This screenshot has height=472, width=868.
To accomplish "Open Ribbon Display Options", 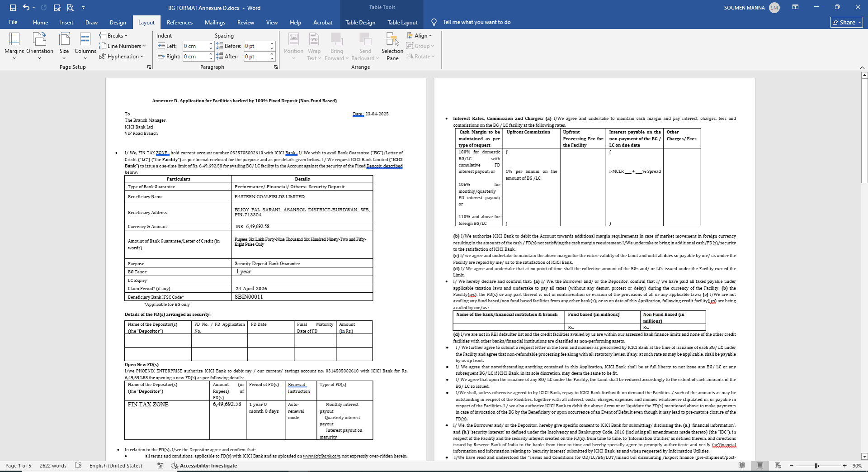I will click(x=795, y=7).
